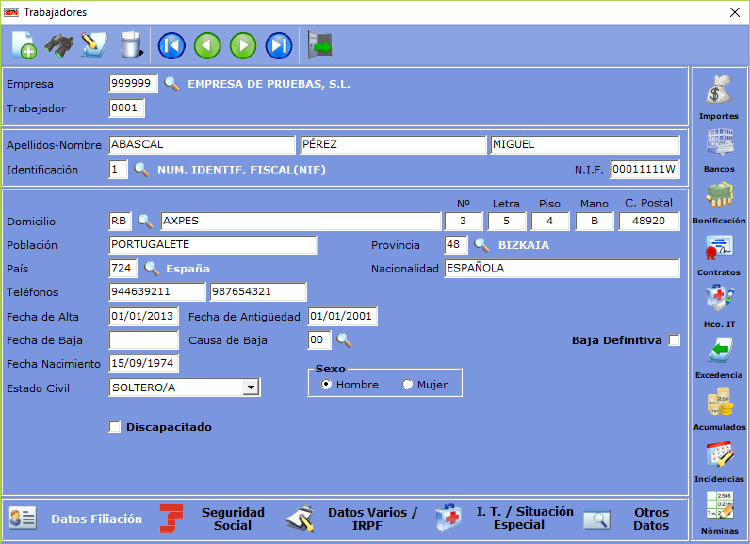This screenshot has width=750, height=544.
Task: Click the Causa de Baja magnifier
Action: pos(343,340)
